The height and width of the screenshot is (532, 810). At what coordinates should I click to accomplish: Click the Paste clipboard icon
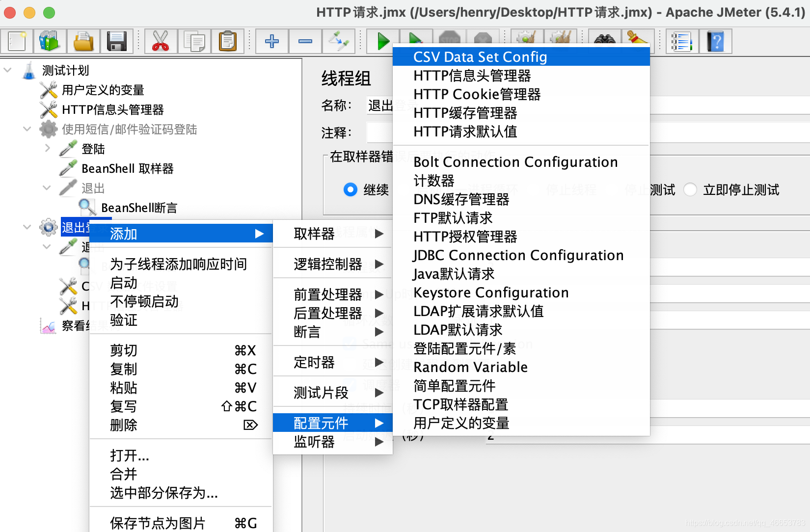click(x=228, y=41)
